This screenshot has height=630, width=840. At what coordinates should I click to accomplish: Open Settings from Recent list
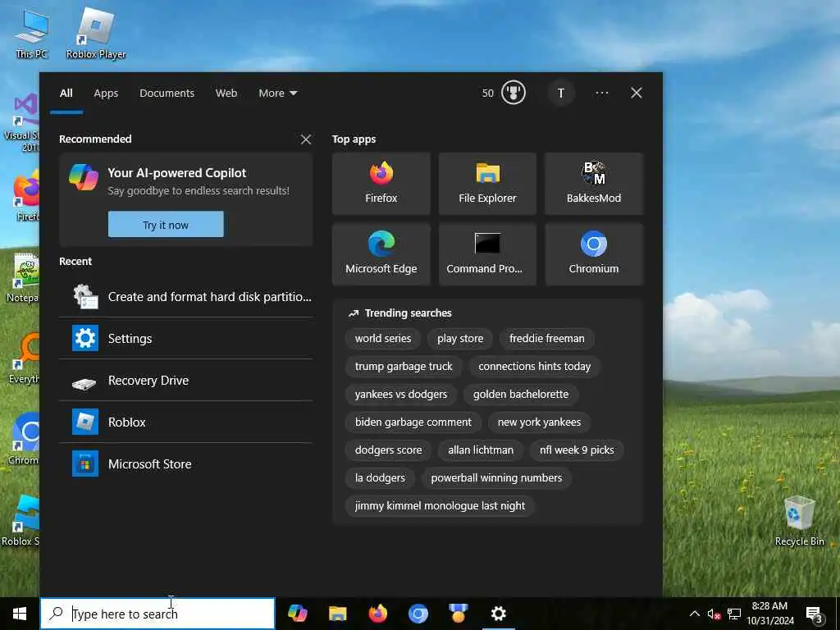click(186, 339)
